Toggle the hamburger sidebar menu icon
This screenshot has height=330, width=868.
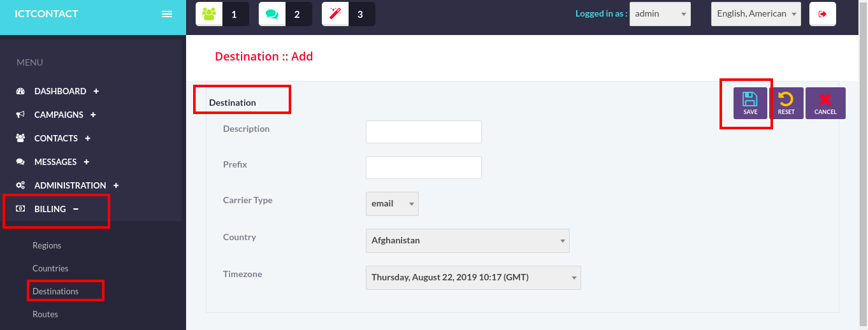pos(167,14)
